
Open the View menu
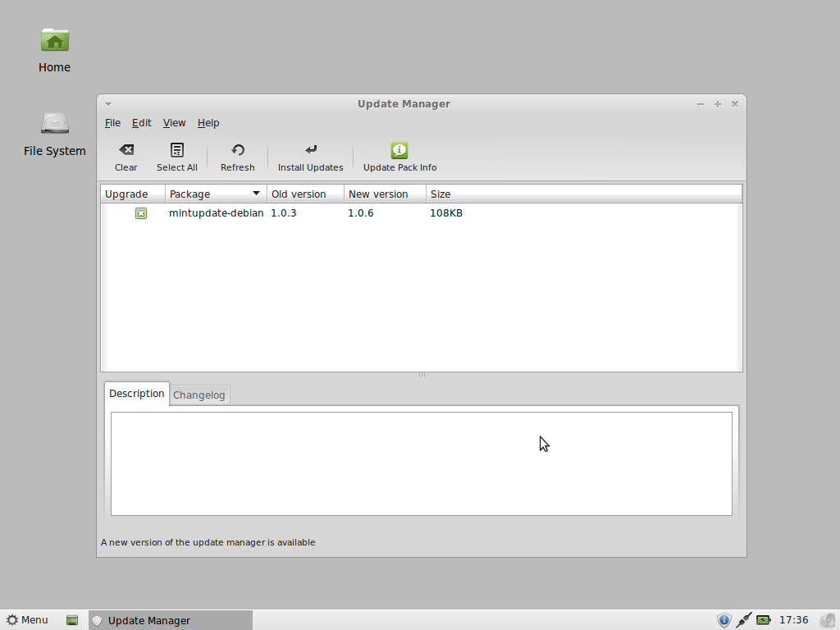pos(174,123)
